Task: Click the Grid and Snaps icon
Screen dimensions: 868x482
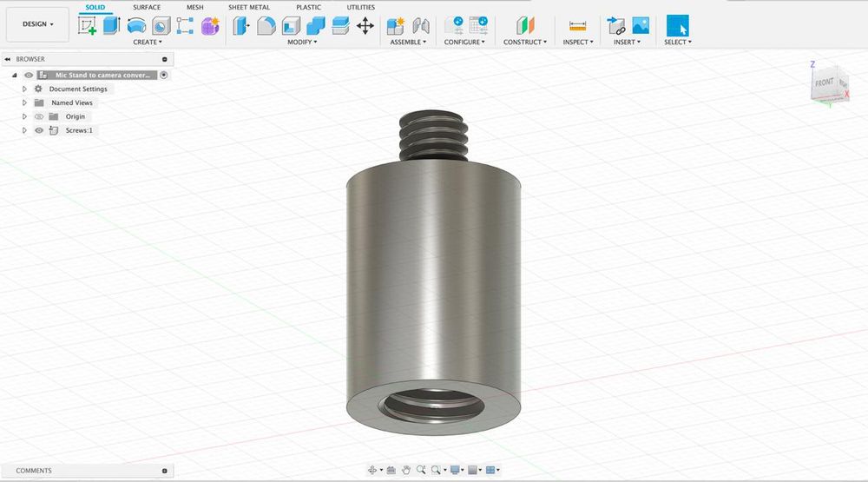Action: pos(472,470)
